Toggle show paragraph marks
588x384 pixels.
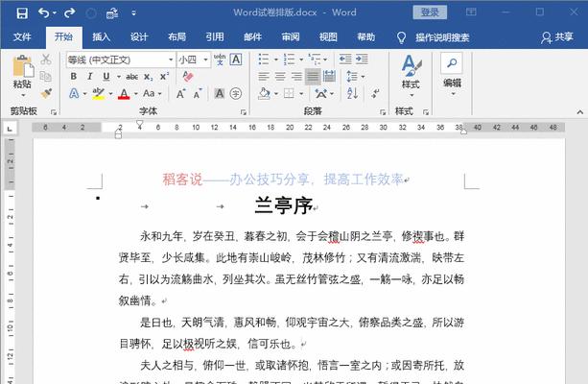[375, 93]
